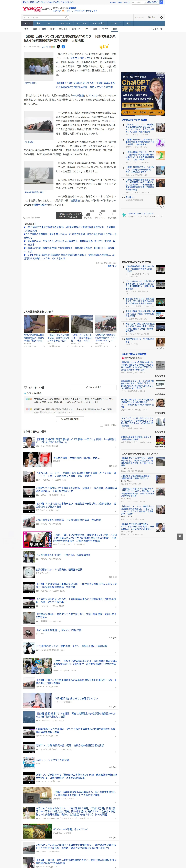The height and width of the screenshot is (868, 186).
Task: Open the settings gear icon
Action: pos(161,17)
